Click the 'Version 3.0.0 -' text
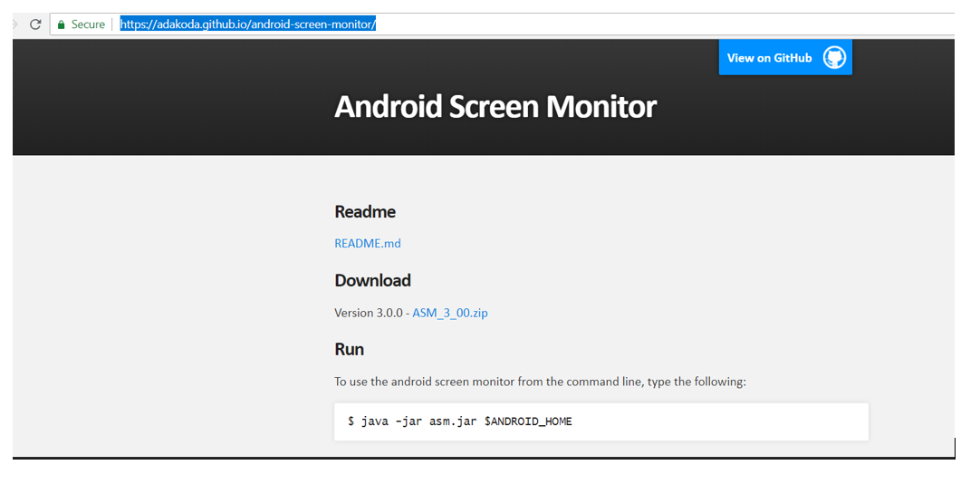This screenshot has width=980, height=494. click(x=372, y=313)
